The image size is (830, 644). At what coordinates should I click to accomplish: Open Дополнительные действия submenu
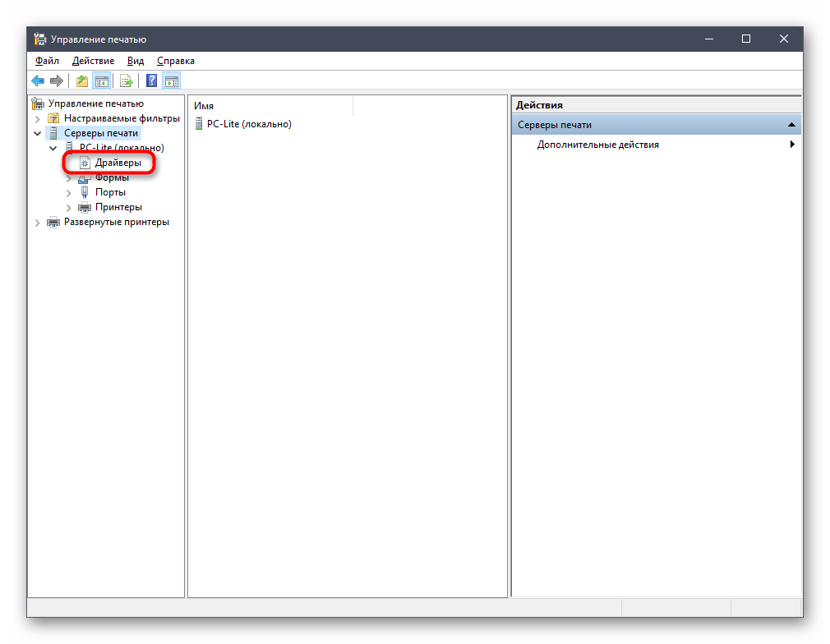tap(597, 145)
